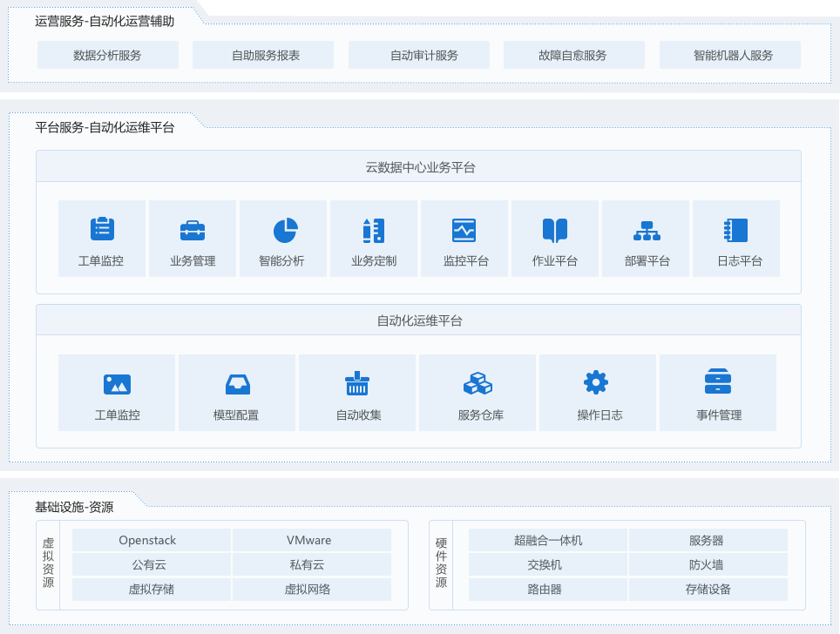Open 自助服务报表 service
The height and width of the screenshot is (634, 840).
[263, 54]
